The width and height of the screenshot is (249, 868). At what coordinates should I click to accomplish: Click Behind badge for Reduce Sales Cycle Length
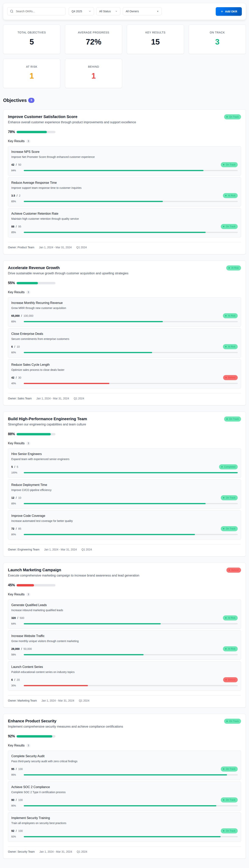point(230,378)
